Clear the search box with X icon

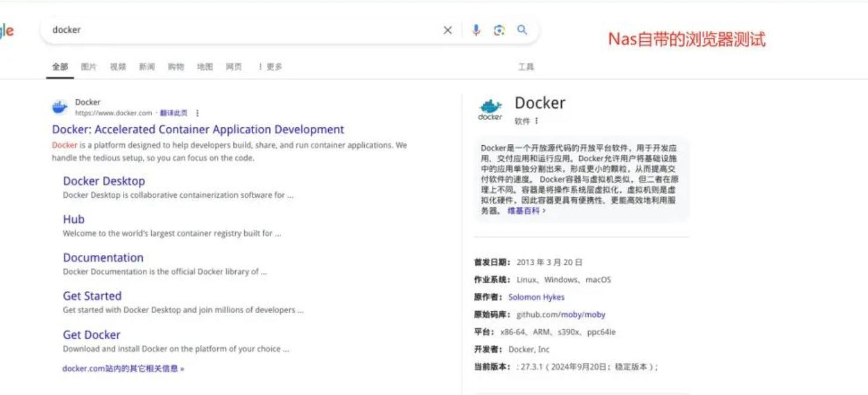point(448,30)
